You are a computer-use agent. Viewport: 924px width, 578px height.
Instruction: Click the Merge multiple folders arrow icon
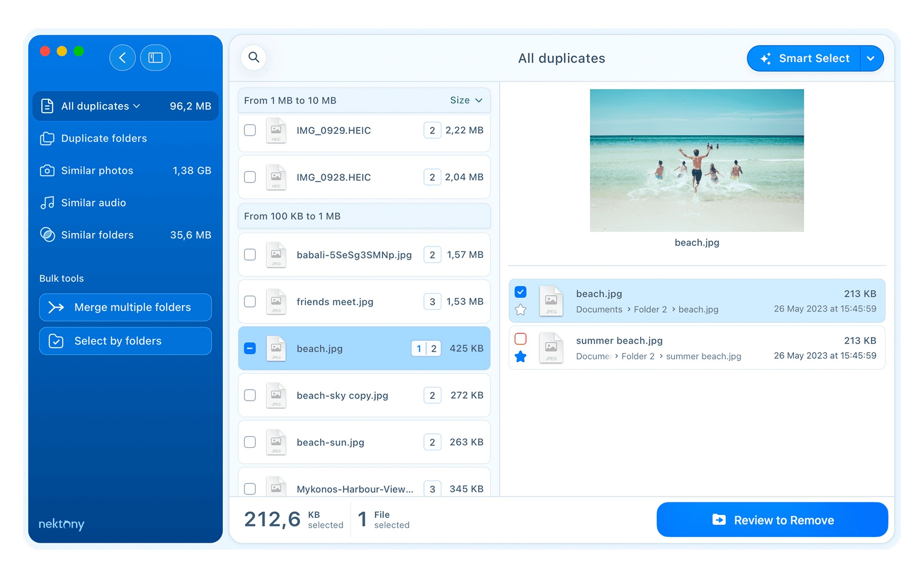[56, 307]
